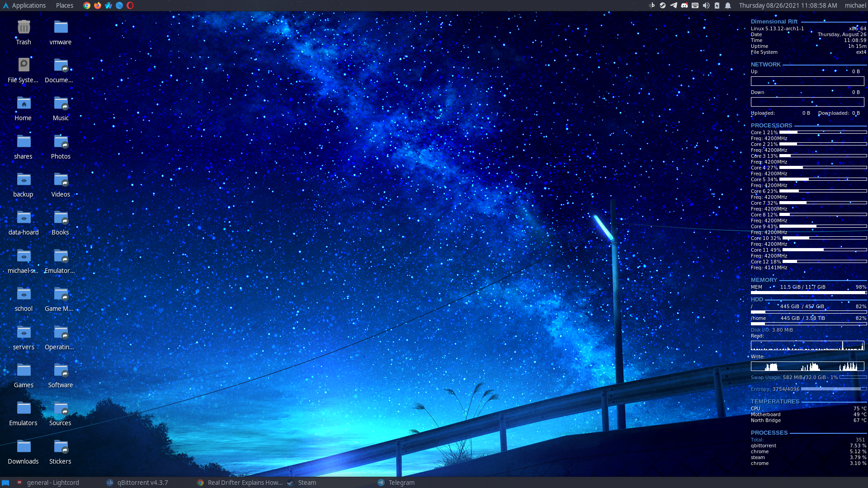Open the Places menu
The height and width of the screenshot is (488, 868).
[65, 5]
